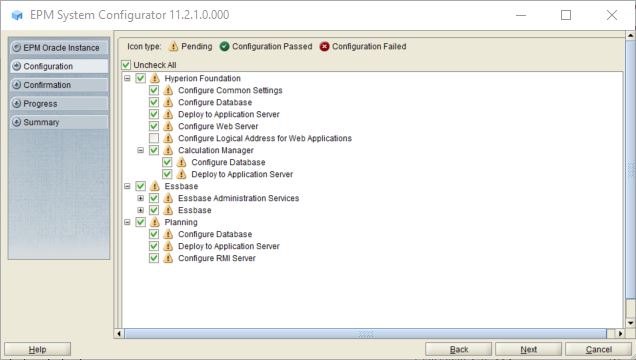Click the vertical scrollbar down arrow
Image resolution: width=636 pixels, height=360 pixels.
[x=631, y=323]
